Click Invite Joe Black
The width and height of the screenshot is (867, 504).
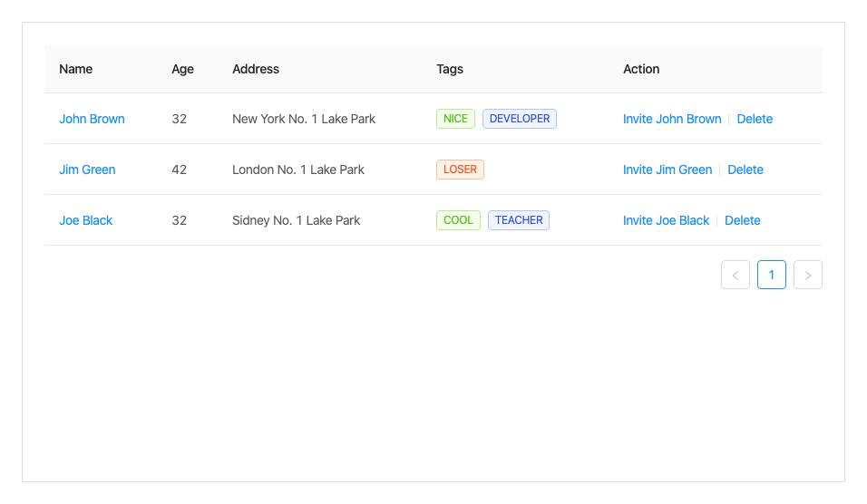tap(666, 220)
